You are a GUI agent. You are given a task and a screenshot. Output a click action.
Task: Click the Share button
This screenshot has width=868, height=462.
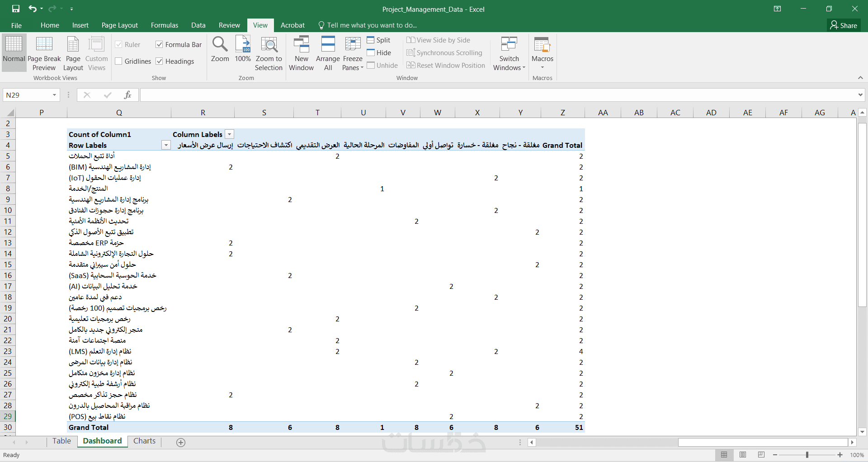tap(844, 25)
